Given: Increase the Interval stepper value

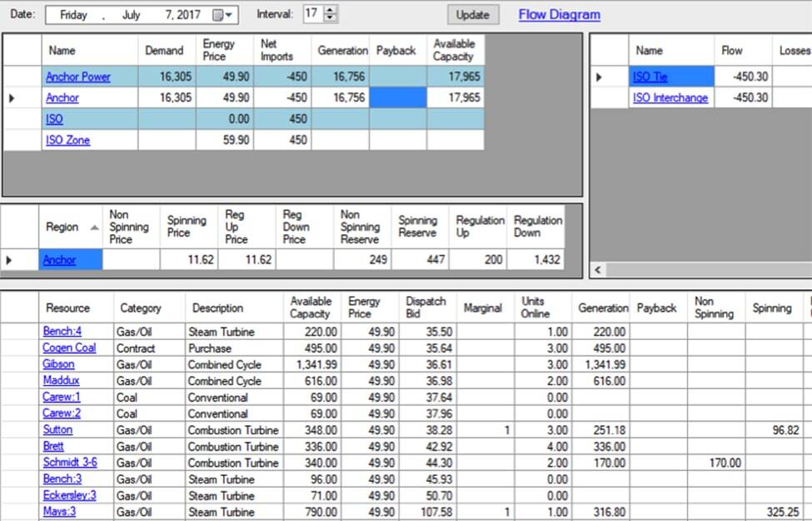Looking at the screenshot, I should click(x=330, y=10).
